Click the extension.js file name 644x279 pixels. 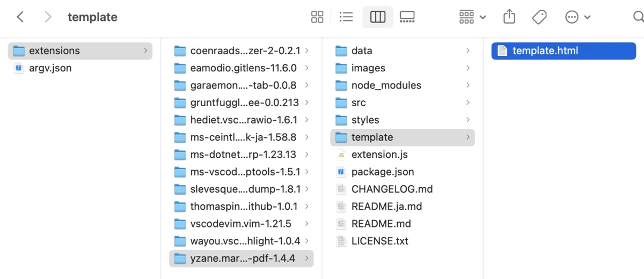pyautogui.click(x=379, y=155)
